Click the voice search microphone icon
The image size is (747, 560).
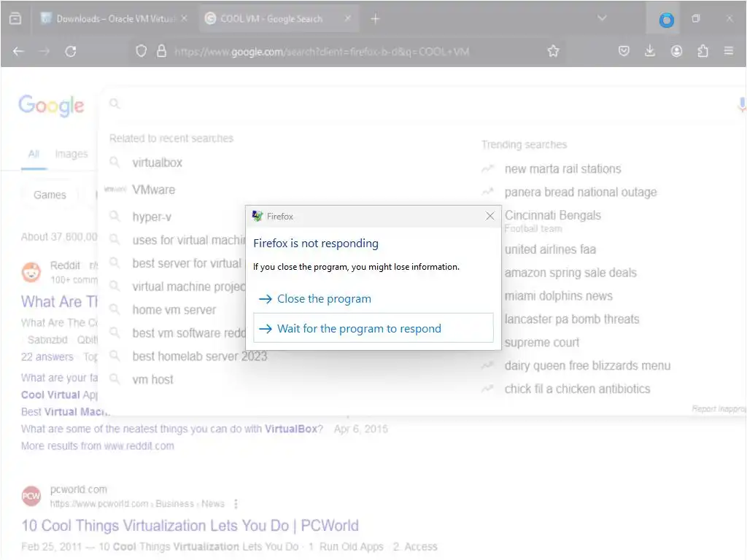pyautogui.click(x=742, y=104)
